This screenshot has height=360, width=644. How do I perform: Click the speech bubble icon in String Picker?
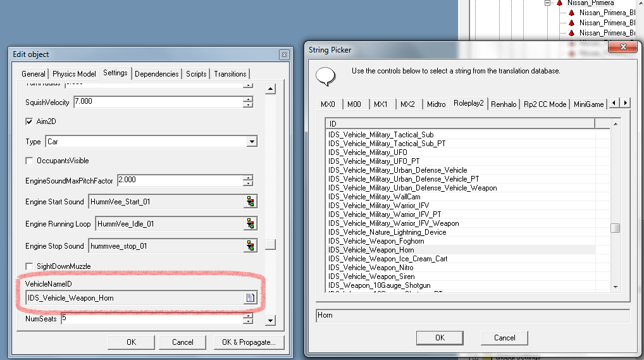pos(325,75)
